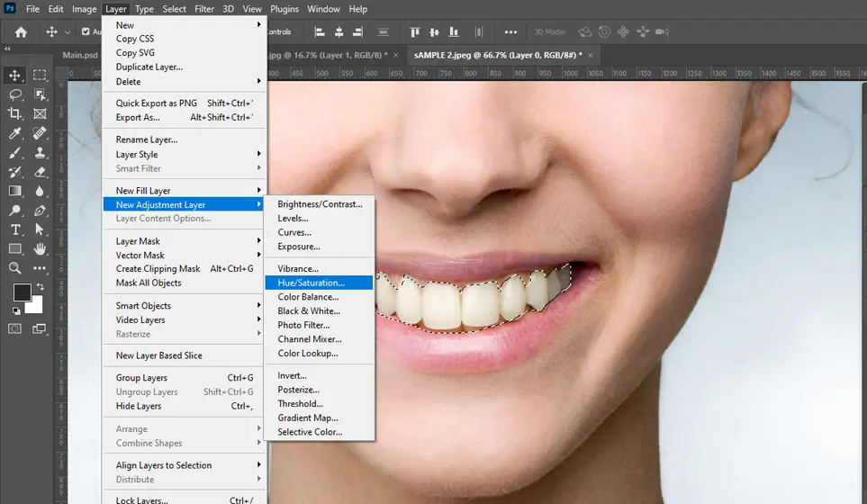Open Move tool preset picker arrow
Screen dimensions: 867x504
click(x=67, y=32)
